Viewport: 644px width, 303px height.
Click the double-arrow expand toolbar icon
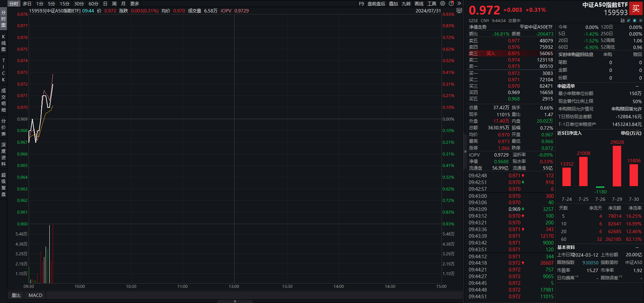click(x=459, y=4)
